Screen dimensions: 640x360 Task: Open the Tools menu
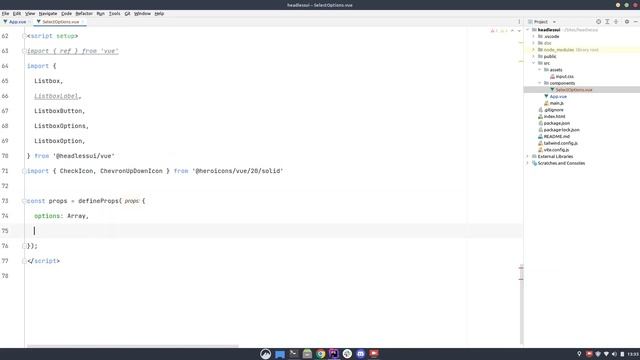tap(114, 13)
